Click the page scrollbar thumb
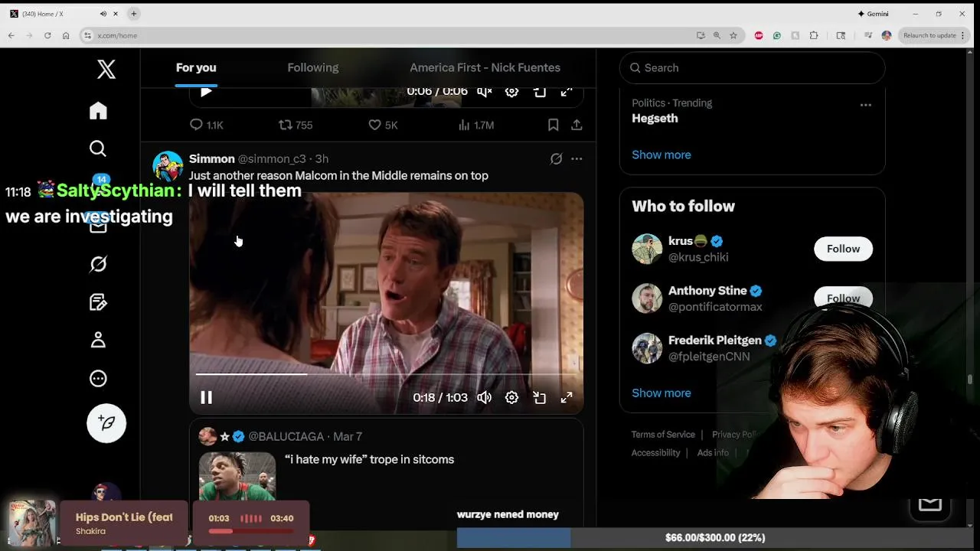The width and height of the screenshot is (980, 551). click(970, 380)
